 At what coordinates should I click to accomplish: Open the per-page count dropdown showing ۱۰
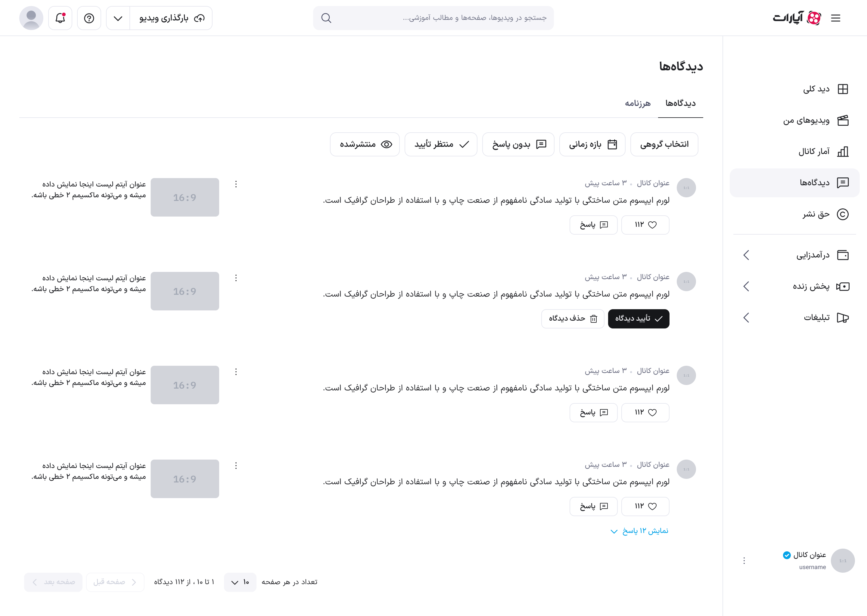[x=240, y=582]
